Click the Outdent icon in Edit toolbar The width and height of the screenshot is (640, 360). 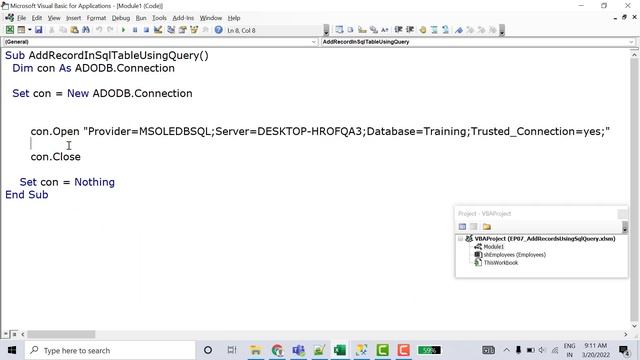coord(410,30)
